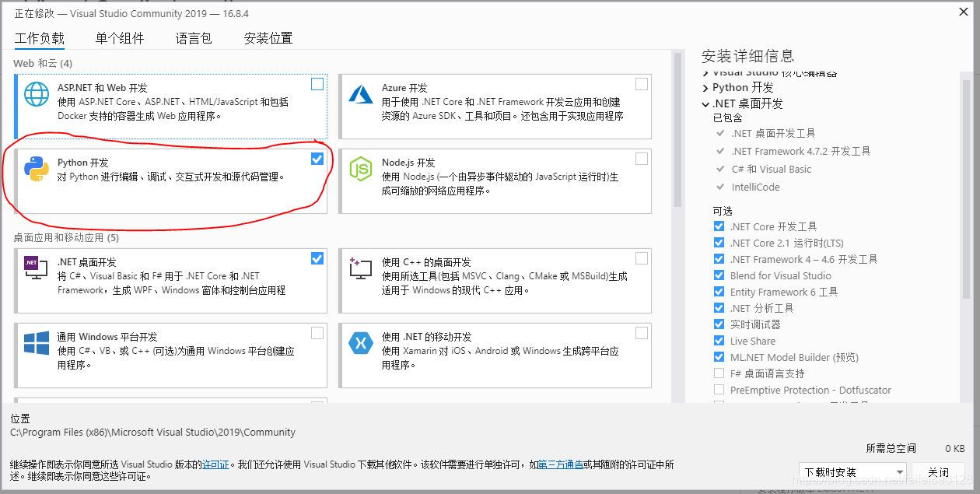The width and height of the screenshot is (980, 494).
Task: Click the Azure development icon
Action: coord(361,94)
